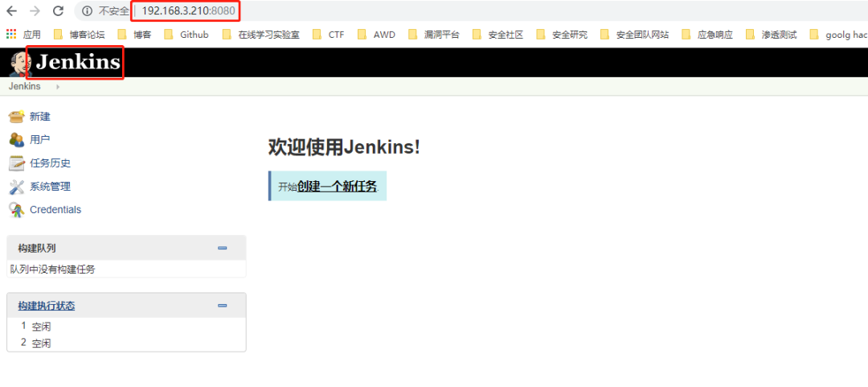Click the 创建一个新任务 link

tap(337, 187)
